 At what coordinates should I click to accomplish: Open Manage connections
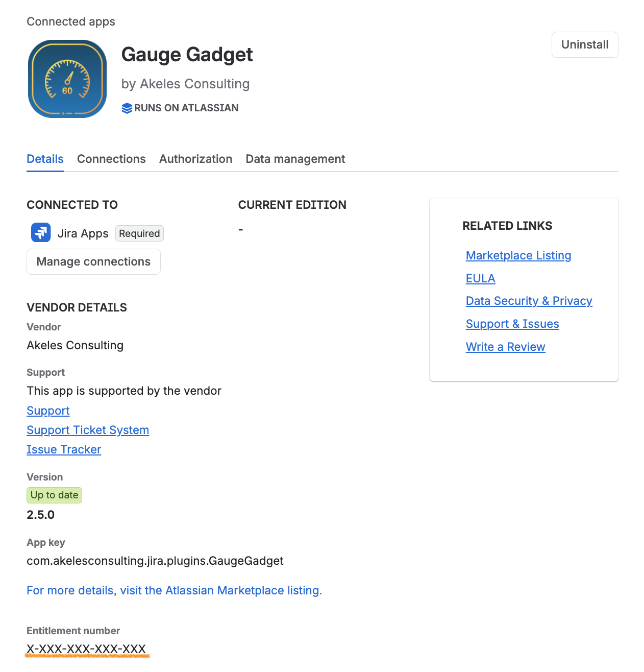(93, 262)
